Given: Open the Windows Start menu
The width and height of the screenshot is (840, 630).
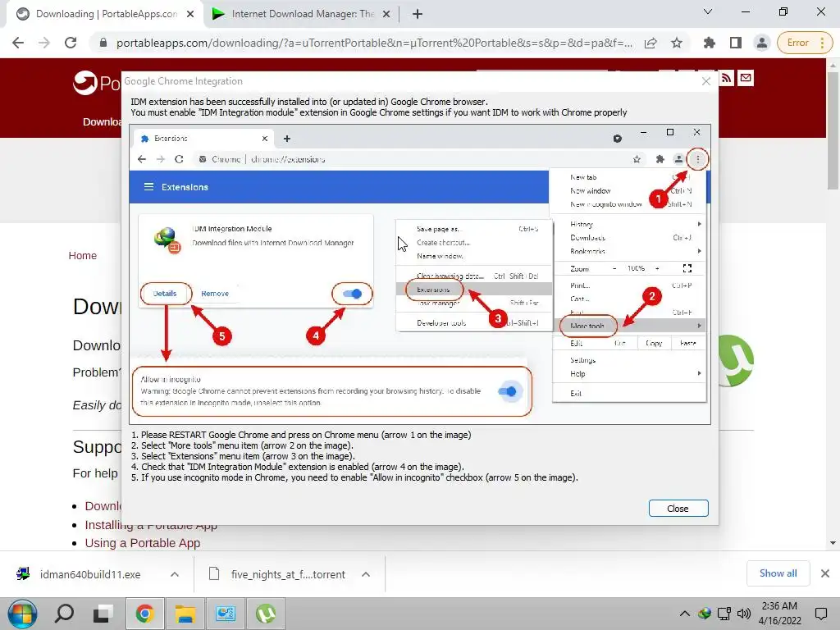Looking at the screenshot, I should pyautogui.click(x=22, y=614).
